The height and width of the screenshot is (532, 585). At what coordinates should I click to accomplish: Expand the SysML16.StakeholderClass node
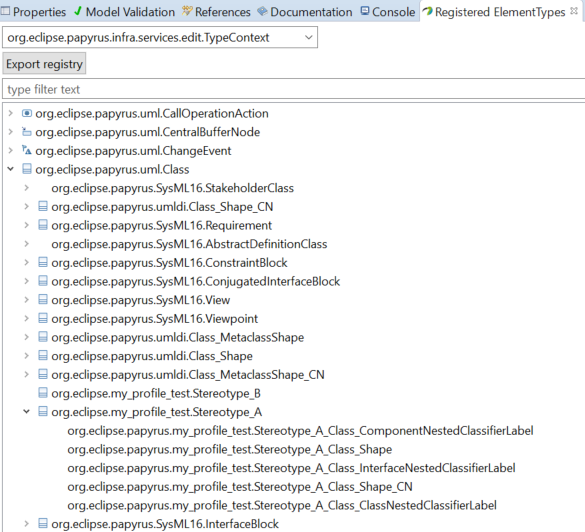26,188
